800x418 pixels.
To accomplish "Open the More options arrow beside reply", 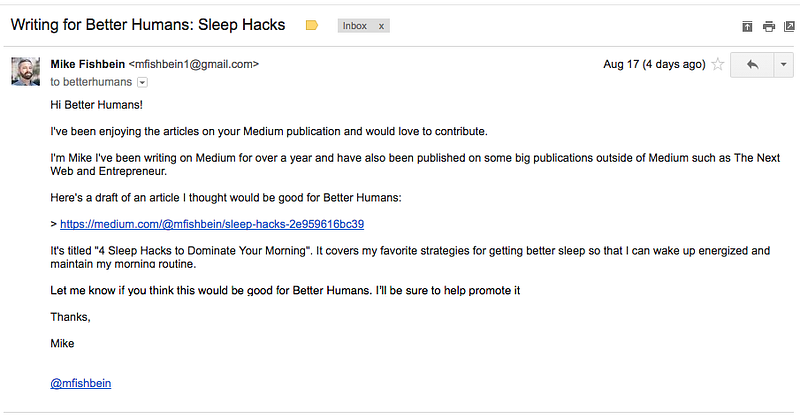I will [783, 65].
